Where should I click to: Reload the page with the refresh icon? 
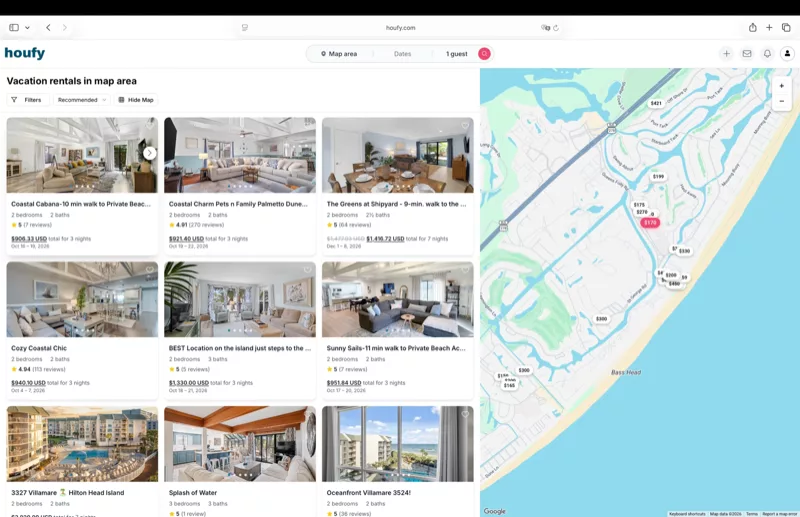(x=556, y=28)
